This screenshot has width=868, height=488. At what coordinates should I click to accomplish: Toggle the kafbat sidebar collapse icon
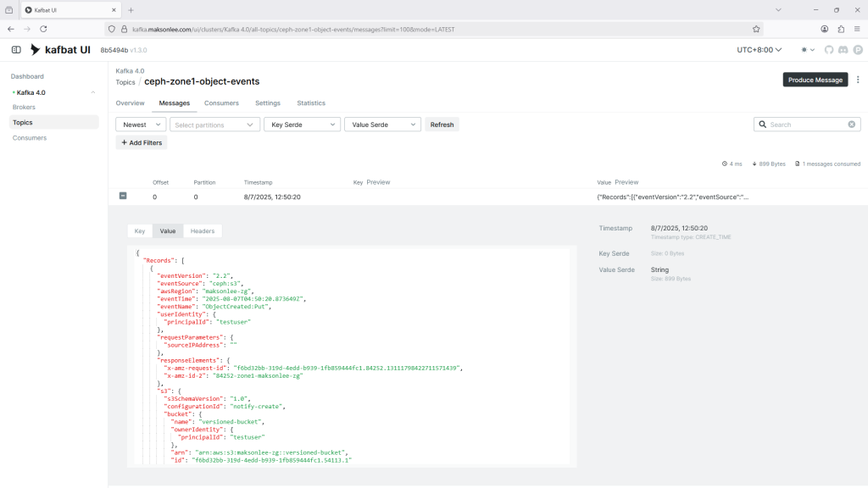[16, 50]
